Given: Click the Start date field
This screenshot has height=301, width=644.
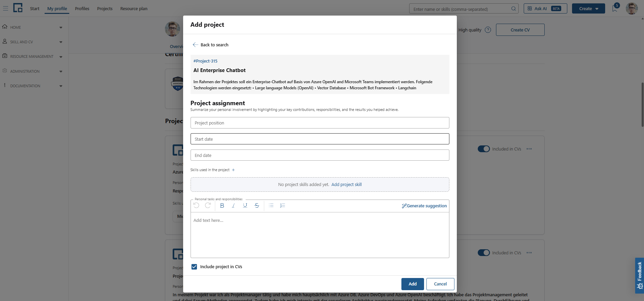Looking at the screenshot, I should pos(320,139).
